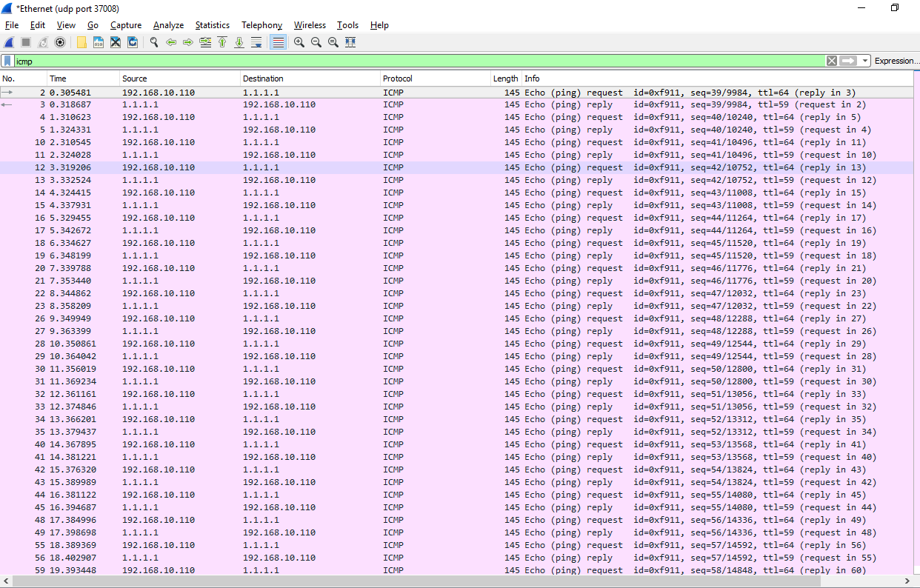This screenshot has width=920, height=588.
Task: Toggle packet list colorization
Action: pyautogui.click(x=278, y=42)
